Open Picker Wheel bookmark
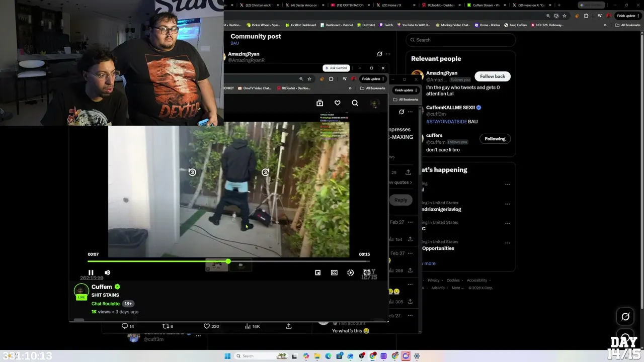The height and width of the screenshot is (362, 644). click(x=263, y=25)
